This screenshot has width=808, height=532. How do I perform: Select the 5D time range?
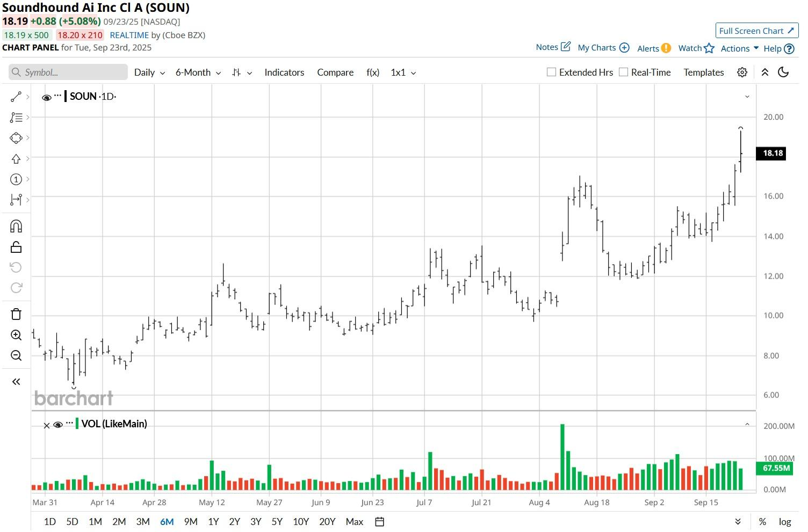pos(72,522)
